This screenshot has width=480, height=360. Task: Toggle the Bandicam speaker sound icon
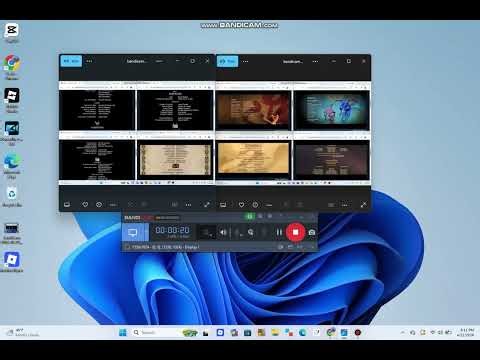[x=223, y=232]
